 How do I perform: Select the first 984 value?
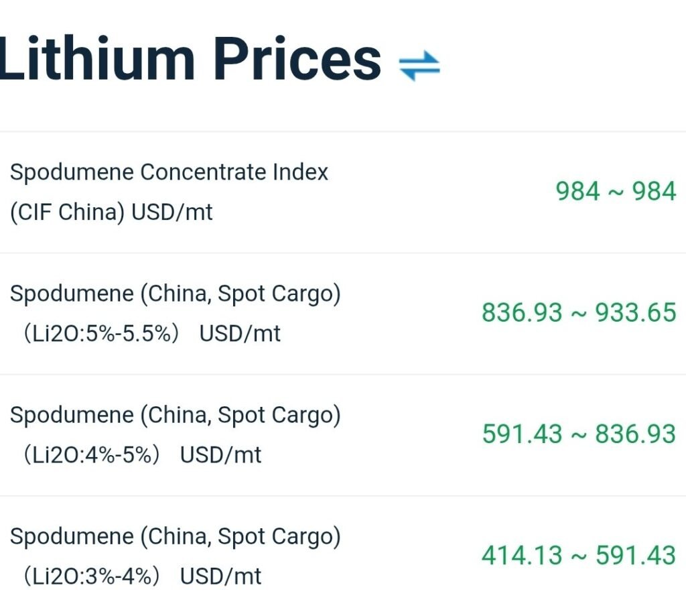pos(577,192)
